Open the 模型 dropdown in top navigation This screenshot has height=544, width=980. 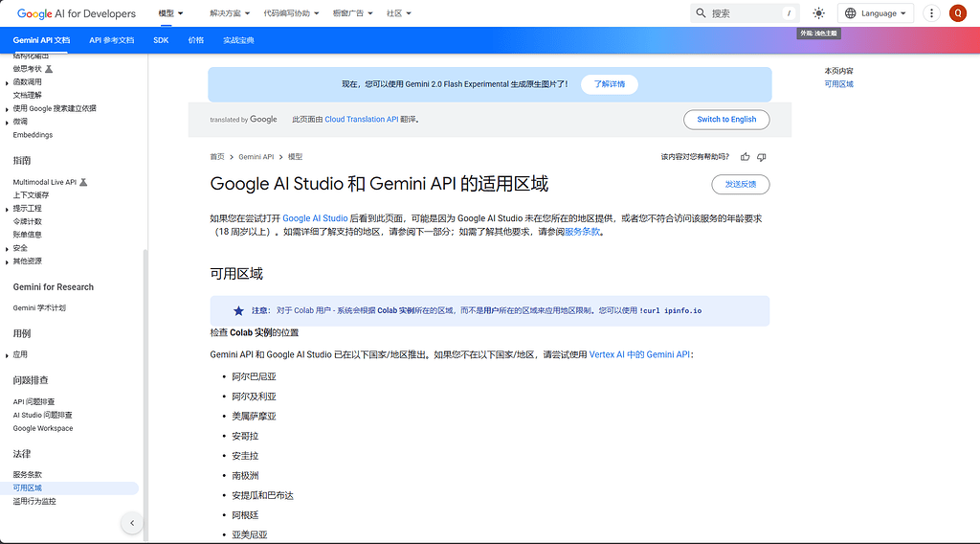[x=170, y=13]
